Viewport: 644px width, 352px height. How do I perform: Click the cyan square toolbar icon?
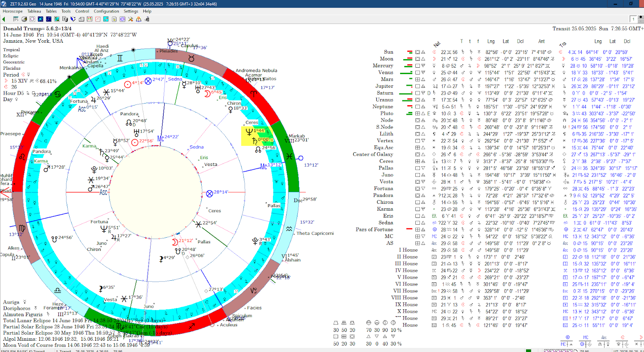tap(106, 19)
